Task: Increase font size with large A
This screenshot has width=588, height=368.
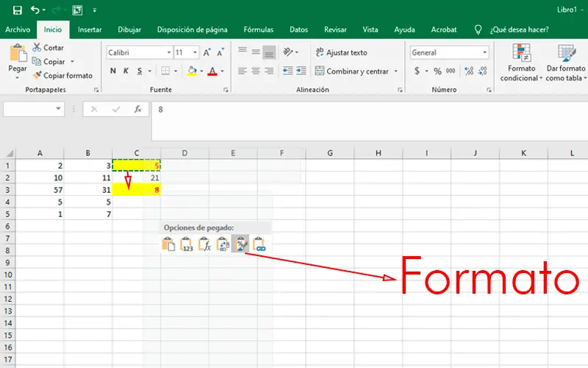Action: point(207,52)
